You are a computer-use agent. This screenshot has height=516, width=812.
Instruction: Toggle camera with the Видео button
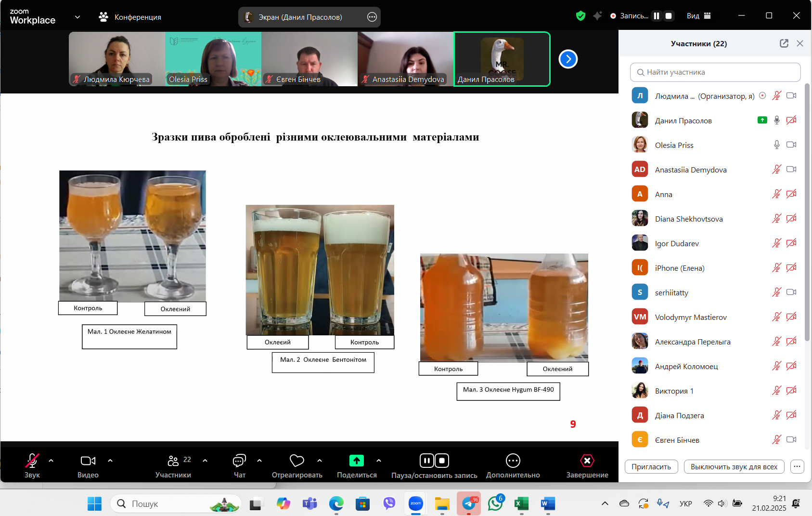[88, 461]
